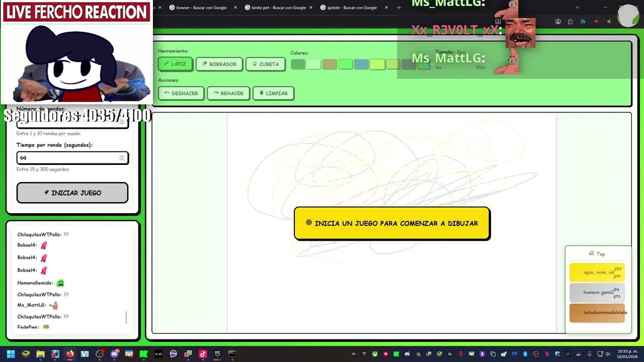The image size is (644, 362).
Task: Open c.ai app from the taskbar
Action: 158,354
